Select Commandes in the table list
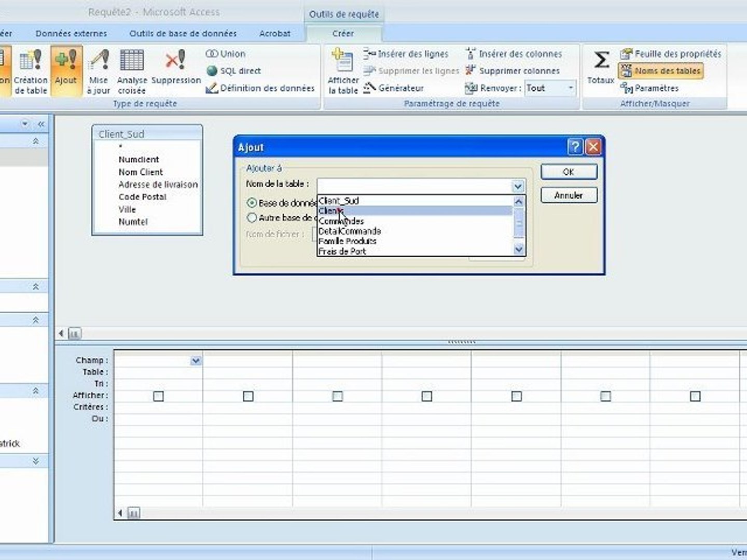 (414, 221)
